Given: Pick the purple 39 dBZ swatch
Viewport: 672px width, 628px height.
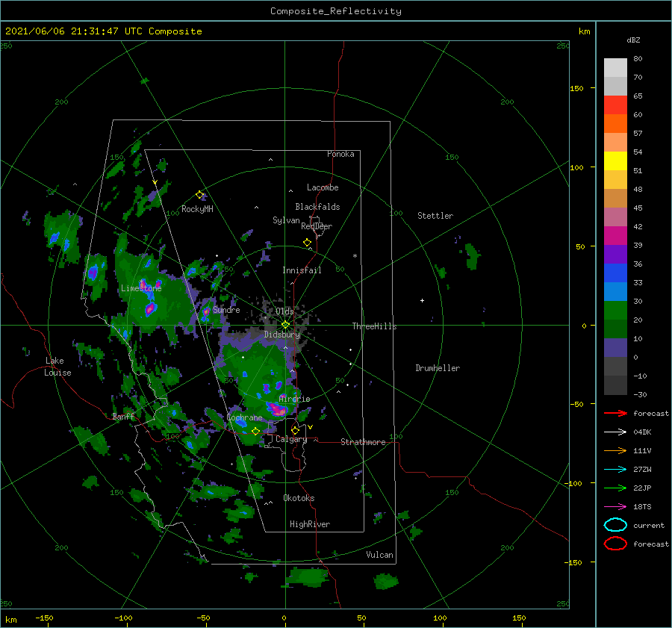Looking at the screenshot, I should point(615,254).
